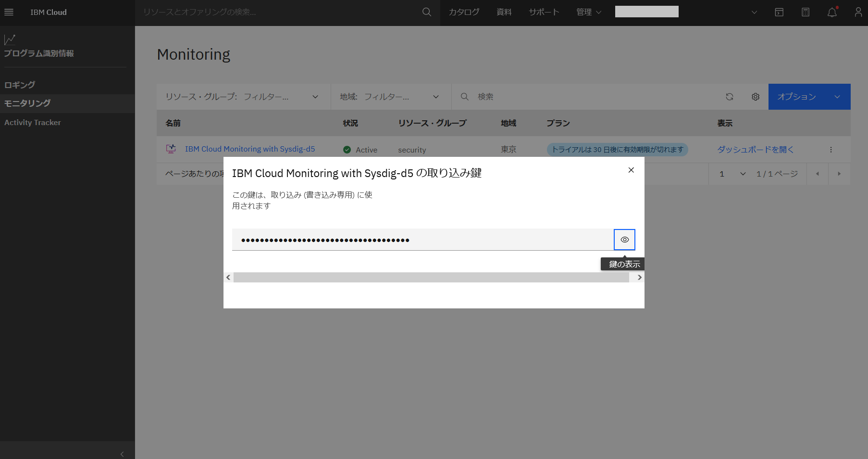Open the サポート support menu item
Screen dimensions: 868x459
[544, 12]
